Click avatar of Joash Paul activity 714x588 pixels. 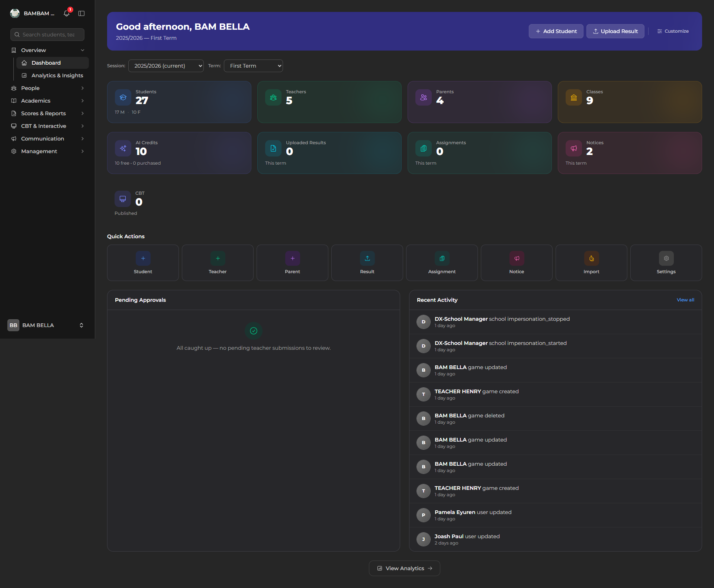pyautogui.click(x=424, y=539)
